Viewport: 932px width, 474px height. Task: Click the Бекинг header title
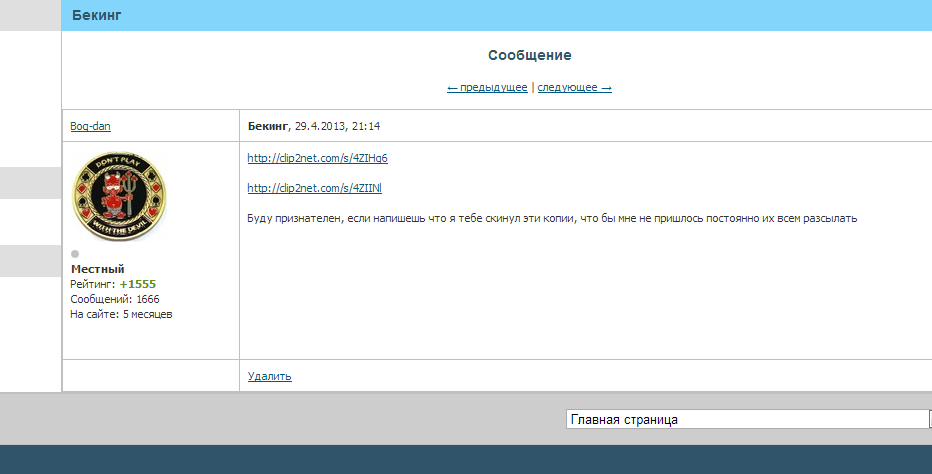pos(96,15)
